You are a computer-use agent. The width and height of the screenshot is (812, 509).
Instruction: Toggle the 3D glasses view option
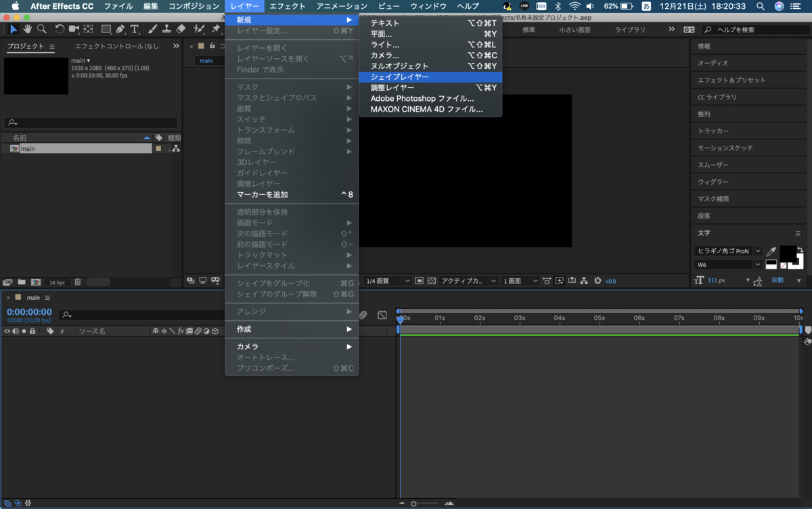(x=215, y=281)
